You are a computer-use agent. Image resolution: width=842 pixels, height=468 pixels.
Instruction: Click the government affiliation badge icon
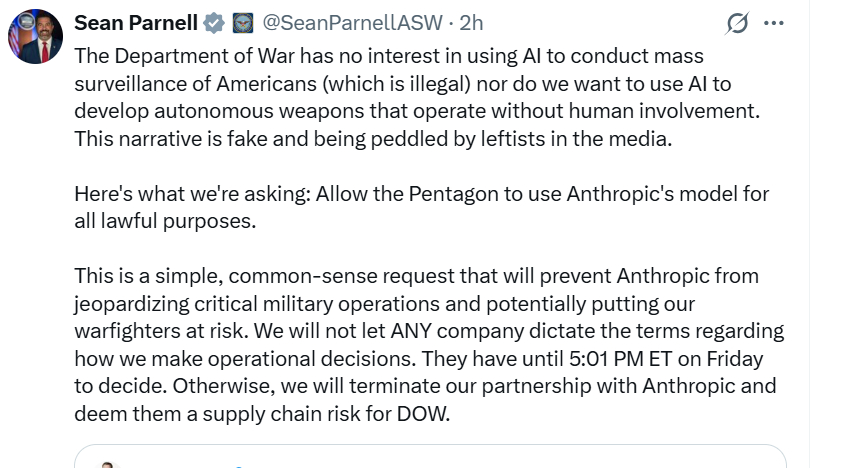click(x=242, y=23)
